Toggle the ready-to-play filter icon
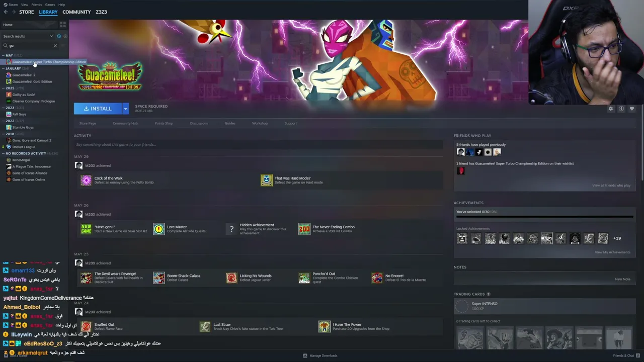Screen dimensions: 644x362 (64, 36)
